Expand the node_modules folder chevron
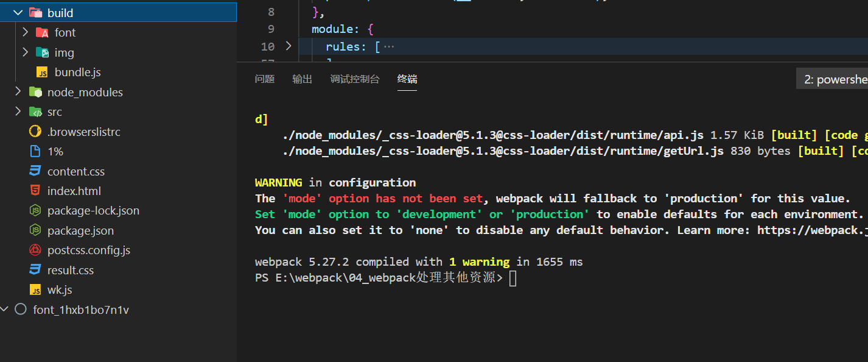Screen dimensions: 868x362 coord(18,92)
